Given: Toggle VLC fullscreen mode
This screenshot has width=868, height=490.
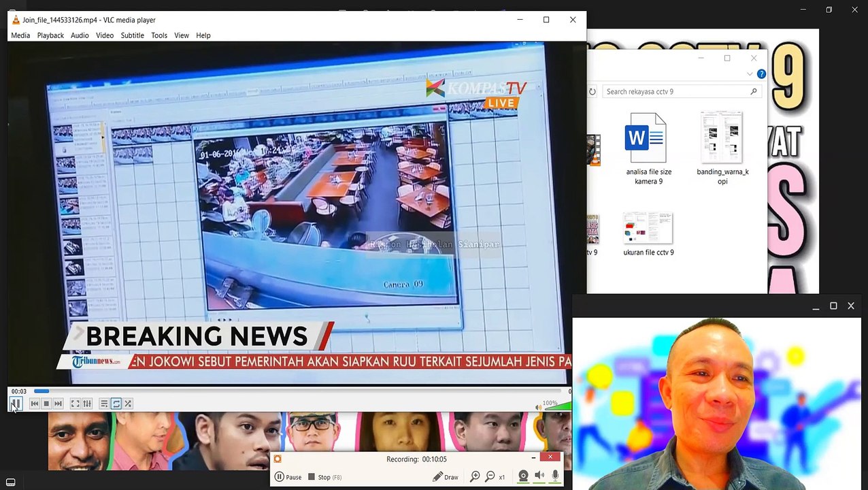Looking at the screenshot, I should tap(76, 404).
